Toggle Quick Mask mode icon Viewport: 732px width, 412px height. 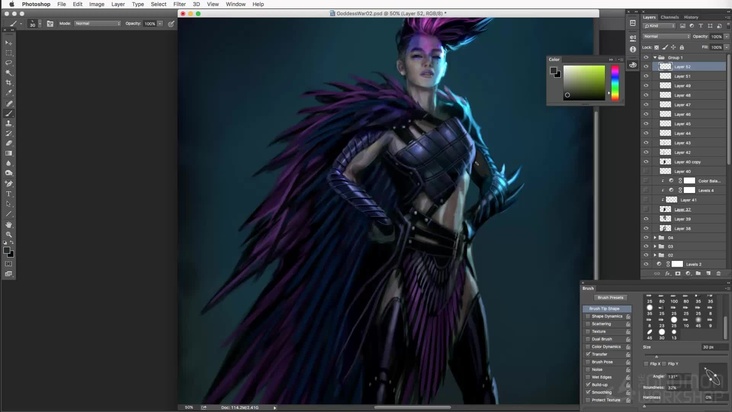pyautogui.click(x=8, y=264)
